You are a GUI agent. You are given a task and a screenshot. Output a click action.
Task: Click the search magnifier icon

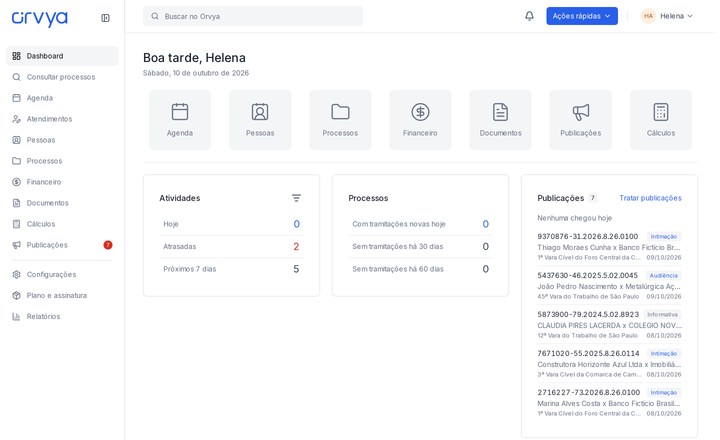[x=155, y=16]
